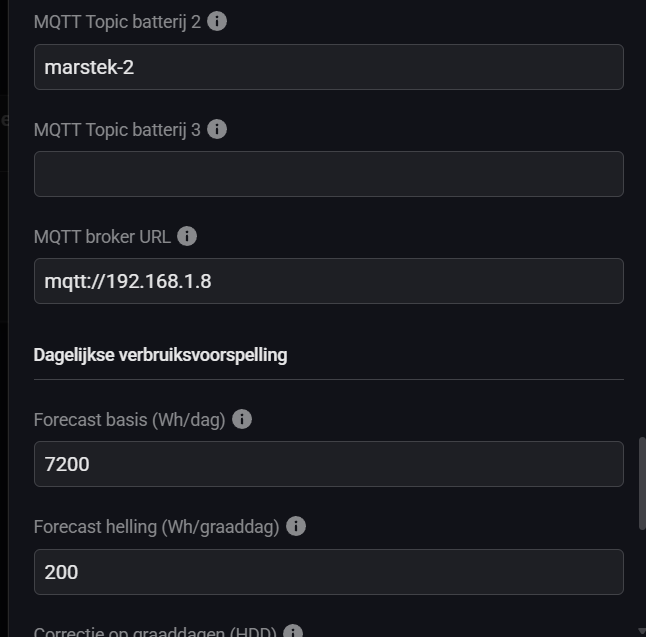The width and height of the screenshot is (646, 637).
Task: Click info icon beside MQTT Topic batterij 2
Action: pyautogui.click(x=217, y=21)
